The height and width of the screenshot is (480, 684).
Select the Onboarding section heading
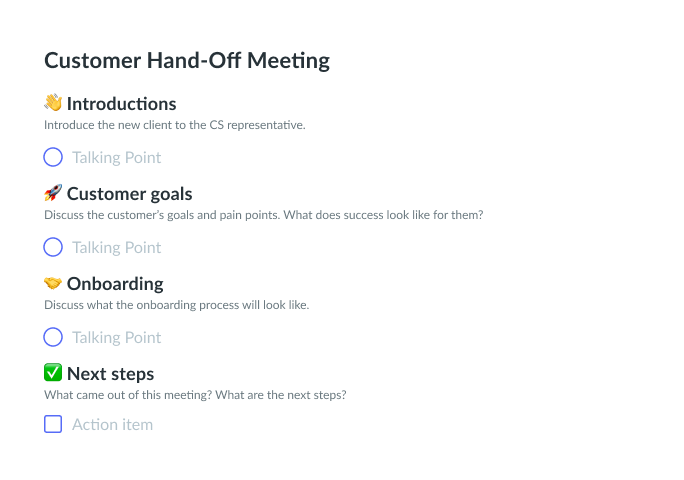(115, 283)
